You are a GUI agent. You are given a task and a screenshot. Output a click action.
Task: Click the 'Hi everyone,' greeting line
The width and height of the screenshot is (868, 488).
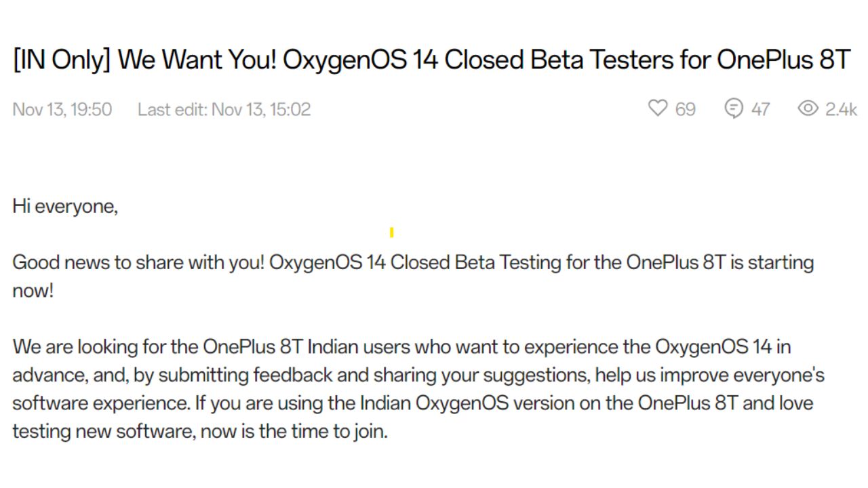pyautogui.click(x=65, y=207)
